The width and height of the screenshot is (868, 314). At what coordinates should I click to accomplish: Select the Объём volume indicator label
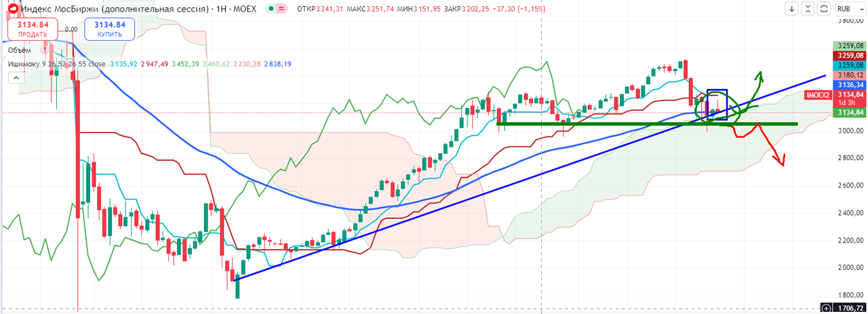point(19,50)
